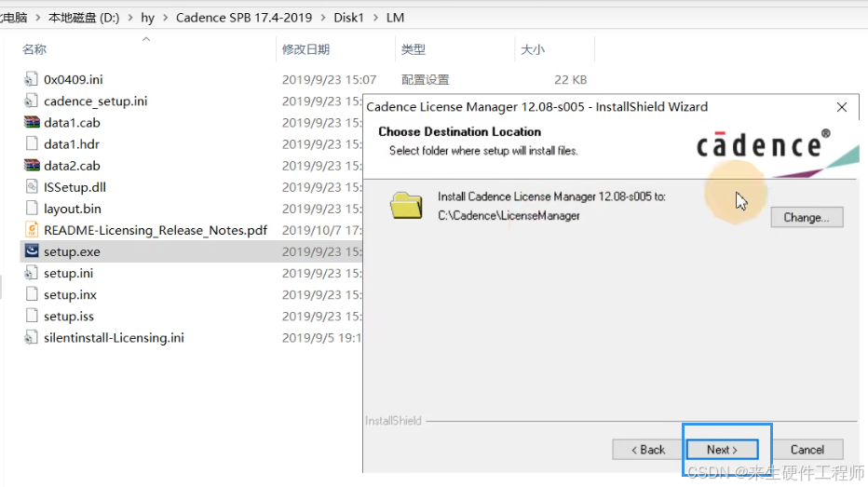Open the 本地磁盘 (D:) breadcrumb
The height and width of the screenshot is (487, 868).
coord(84,18)
